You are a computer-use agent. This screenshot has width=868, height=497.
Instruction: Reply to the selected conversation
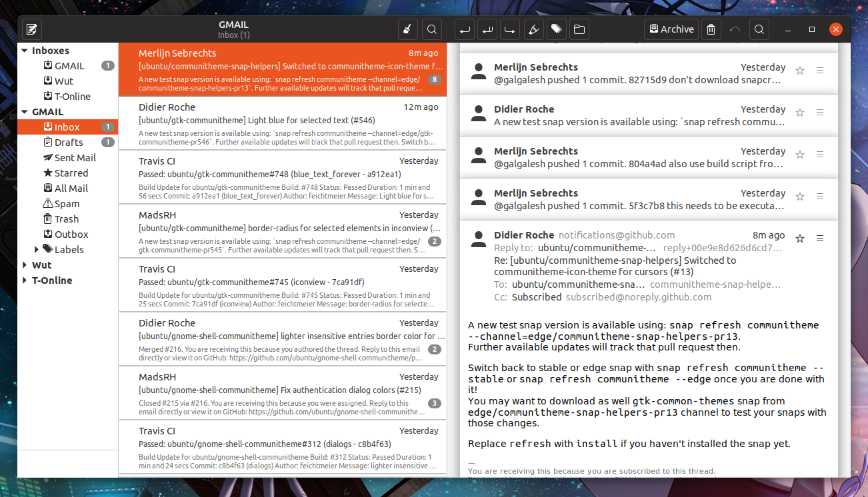[x=465, y=29]
